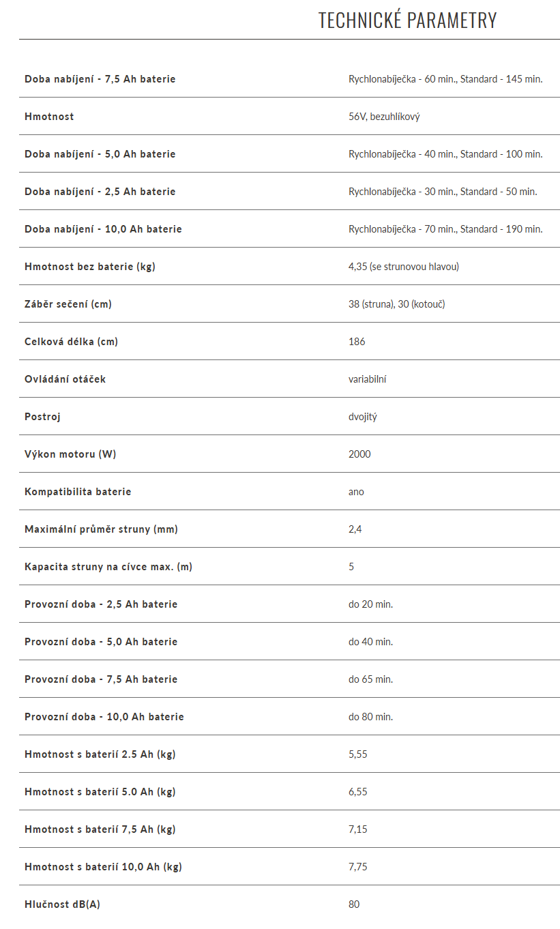
Task: Click the Kapacita struny na cívce label
Action: tap(108, 567)
